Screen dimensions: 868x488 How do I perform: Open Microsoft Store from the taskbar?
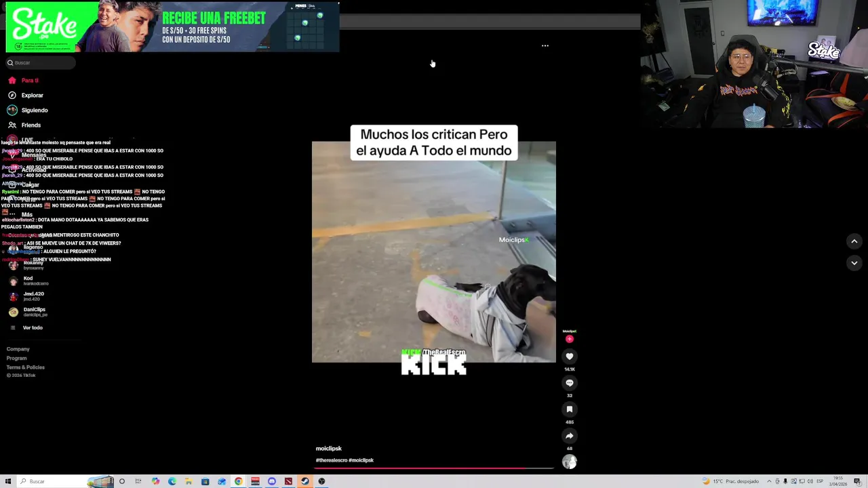coord(205,481)
